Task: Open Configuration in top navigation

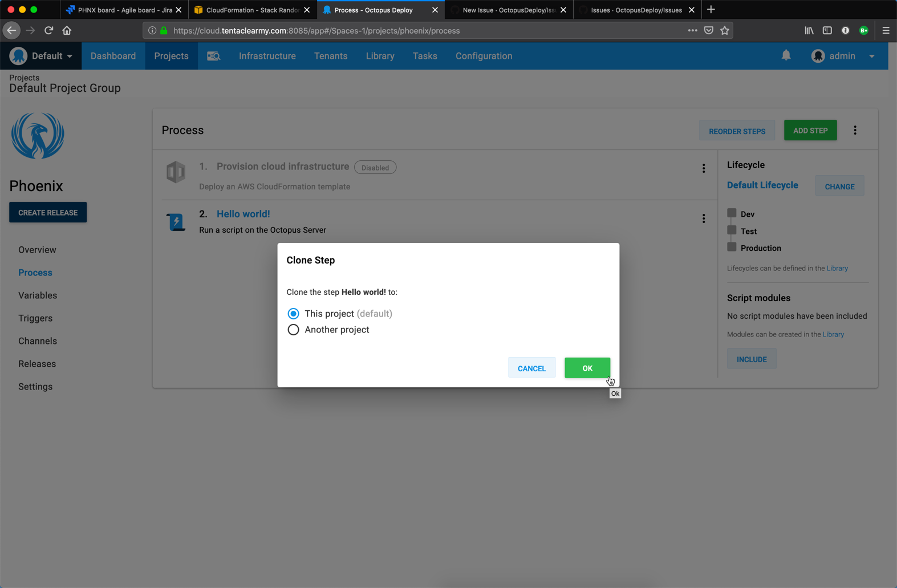Action: (484, 56)
